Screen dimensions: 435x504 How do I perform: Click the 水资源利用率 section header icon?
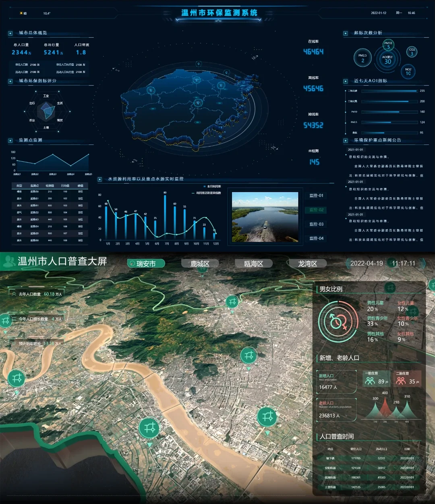pyautogui.click(x=100, y=179)
